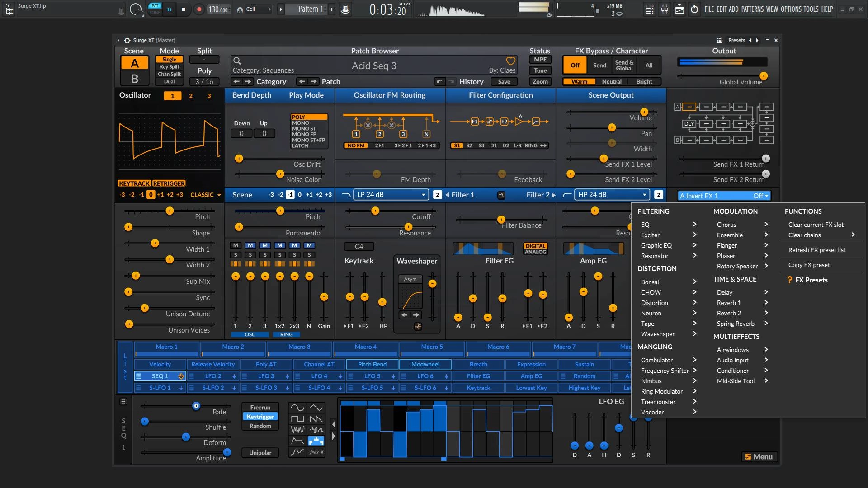Viewport: 868px width, 488px height.
Task: Switch to Scene B
Action: (x=134, y=79)
